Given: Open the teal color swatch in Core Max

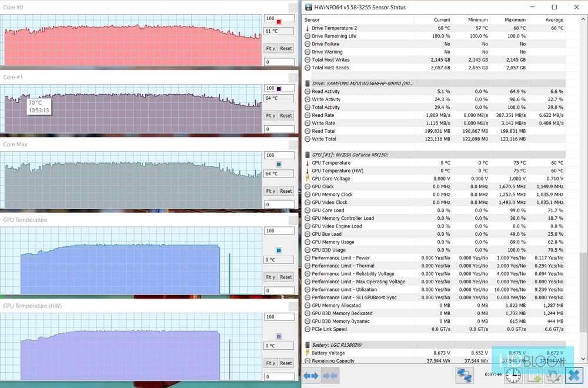Looking at the screenshot, I should (279, 165).
